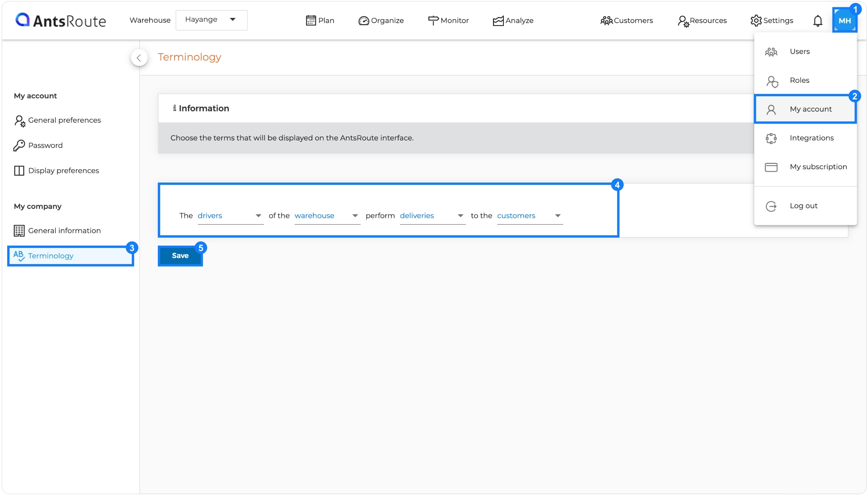Choose My account in the dropdown menu
The image size is (868, 495).
coord(805,109)
